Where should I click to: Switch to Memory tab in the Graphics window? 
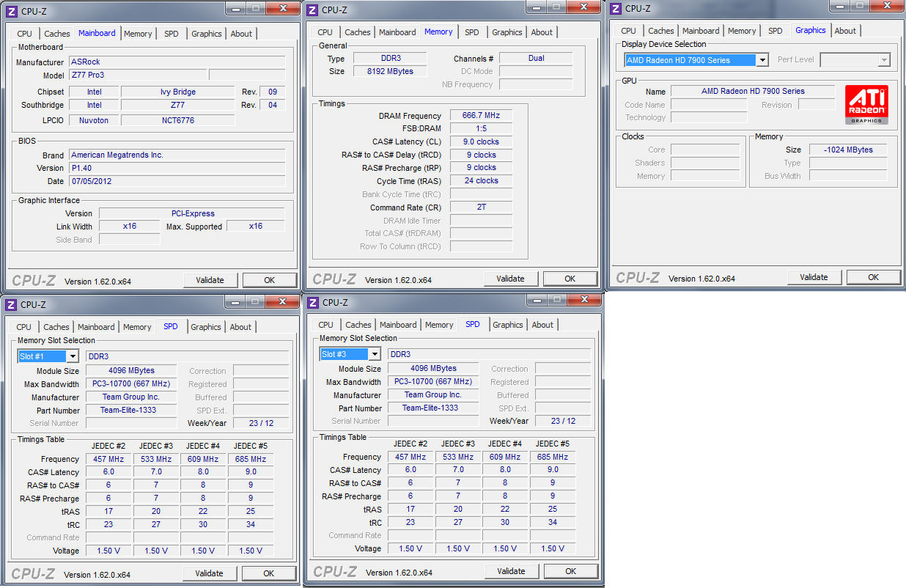742,31
